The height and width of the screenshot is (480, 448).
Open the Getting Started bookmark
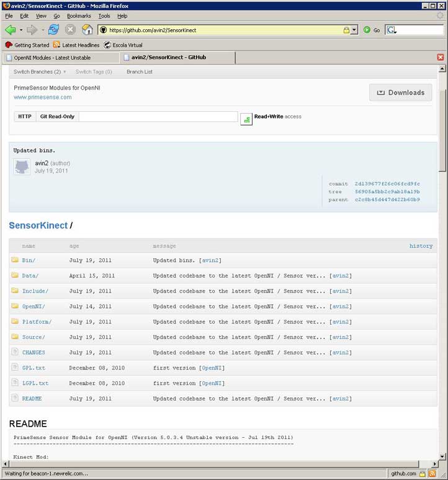27,45
